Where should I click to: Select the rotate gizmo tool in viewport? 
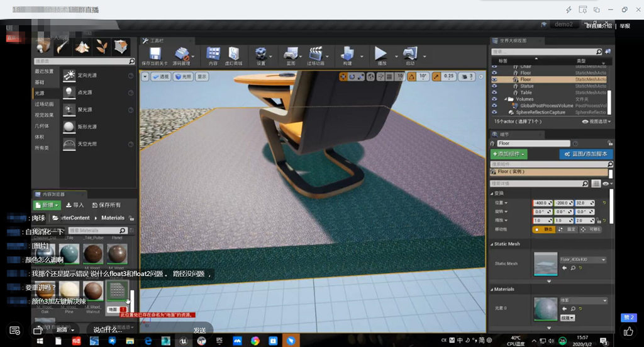(x=352, y=76)
